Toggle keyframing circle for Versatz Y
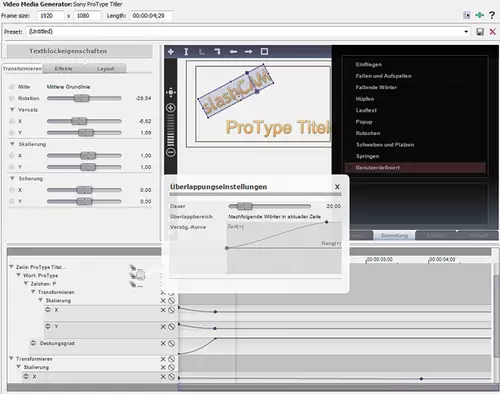Viewport: 500px width, 394px height. click(12, 133)
